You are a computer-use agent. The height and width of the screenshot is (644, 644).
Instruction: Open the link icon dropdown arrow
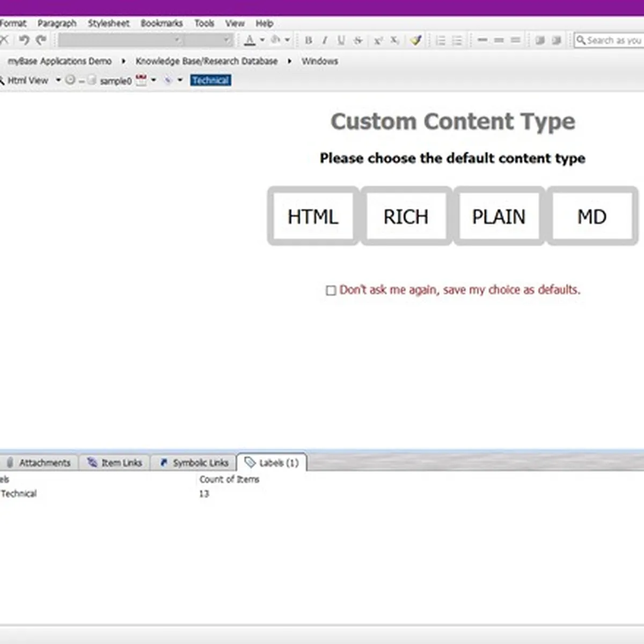180,80
